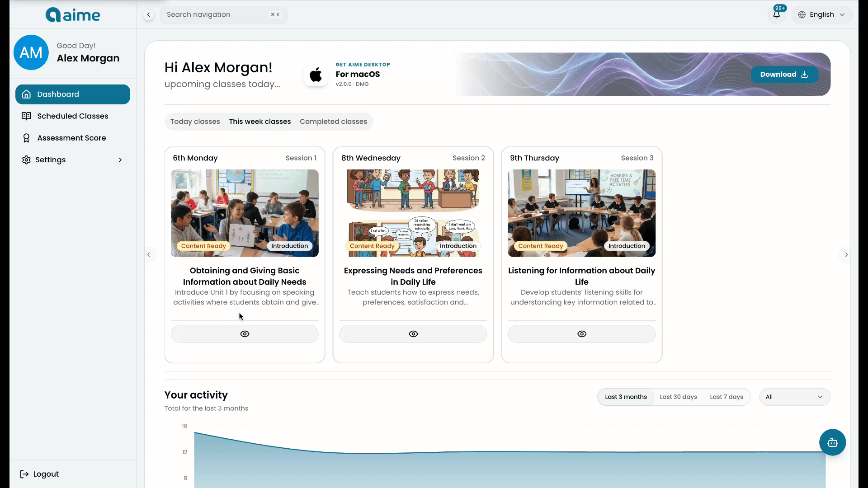This screenshot has height=488, width=868.
Task: View Obtaining and Giving Basic Information class
Action: point(245,334)
